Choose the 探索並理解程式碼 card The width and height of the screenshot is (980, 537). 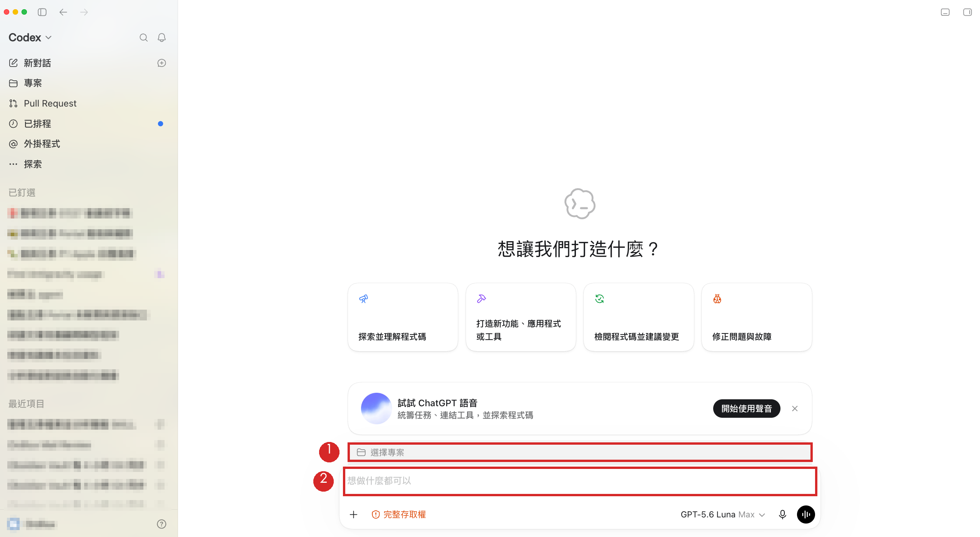pyautogui.click(x=403, y=317)
